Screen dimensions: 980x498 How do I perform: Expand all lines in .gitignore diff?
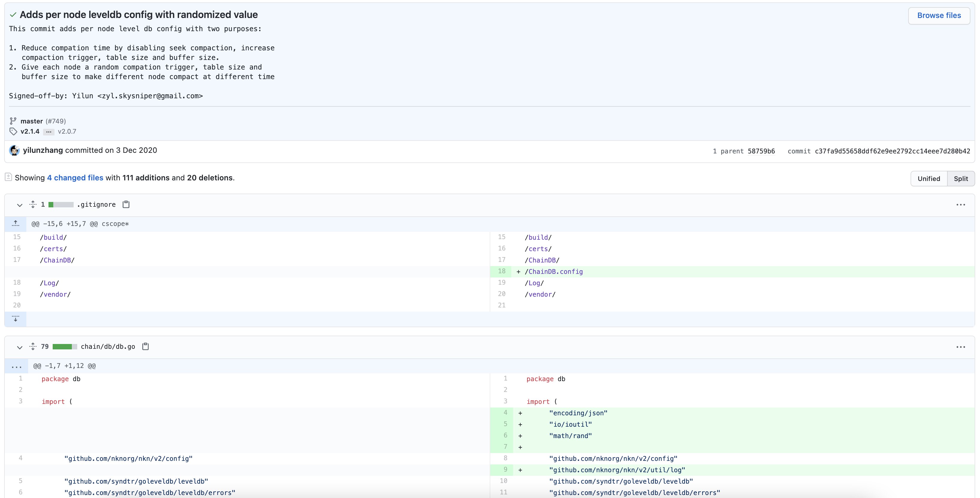tap(33, 204)
